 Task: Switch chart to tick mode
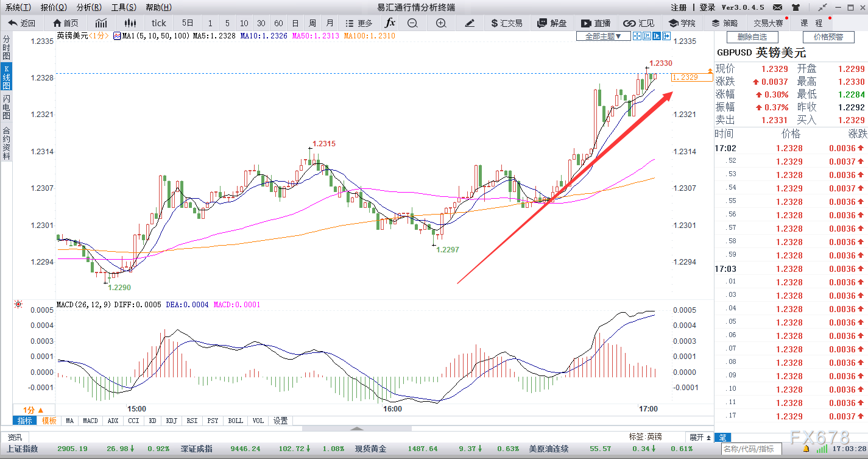(158, 23)
